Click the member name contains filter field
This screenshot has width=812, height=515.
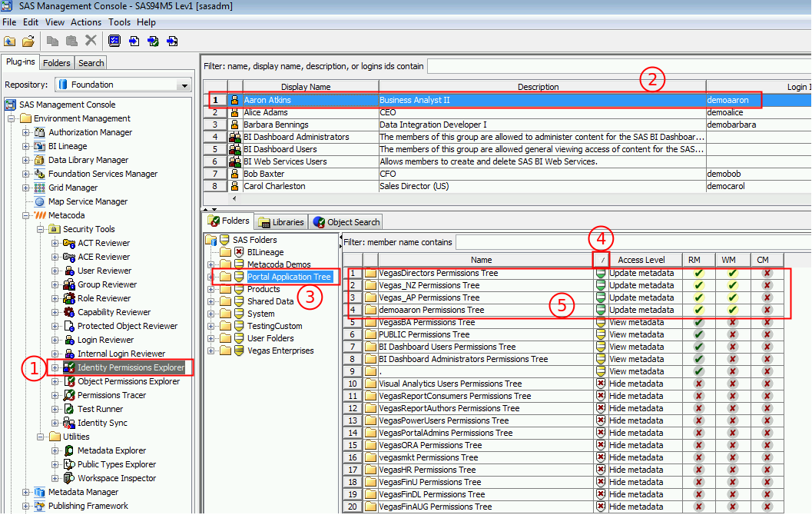coord(630,242)
